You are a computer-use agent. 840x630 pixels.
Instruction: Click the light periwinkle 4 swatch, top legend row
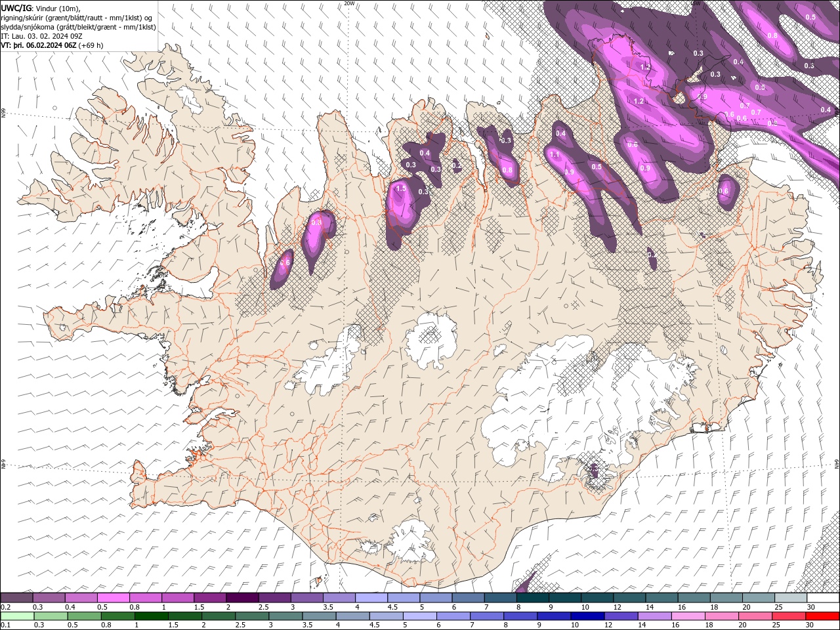tap(371, 597)
